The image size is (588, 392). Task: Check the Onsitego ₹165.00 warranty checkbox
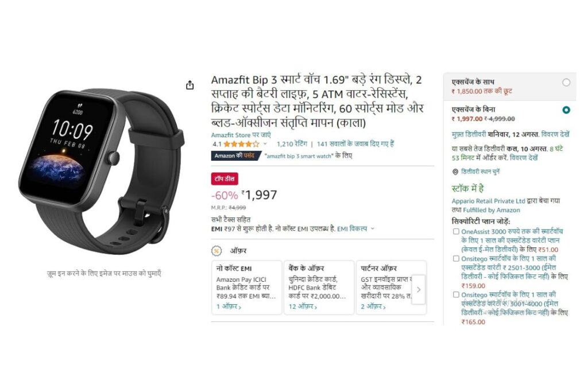point(456,294)
